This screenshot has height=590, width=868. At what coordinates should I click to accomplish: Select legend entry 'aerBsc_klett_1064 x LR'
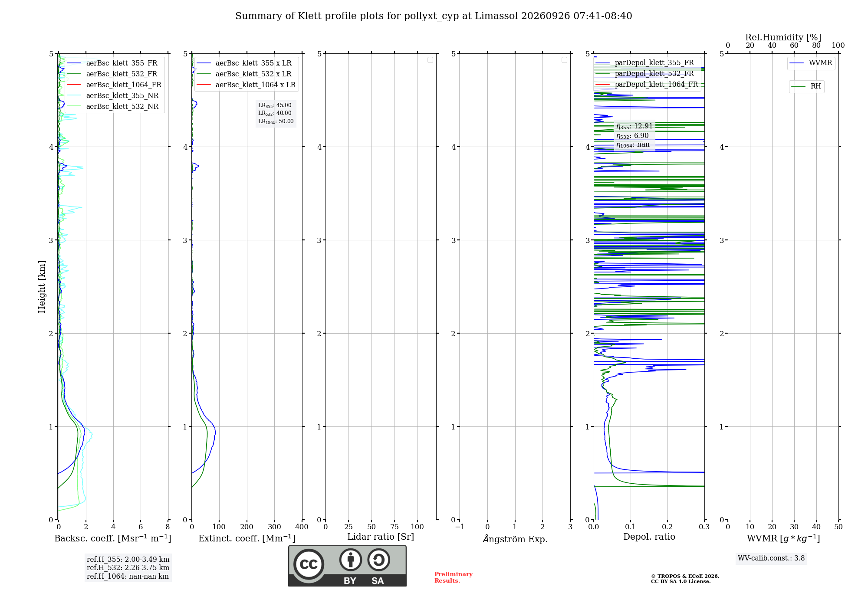click(x=246, y=85)
